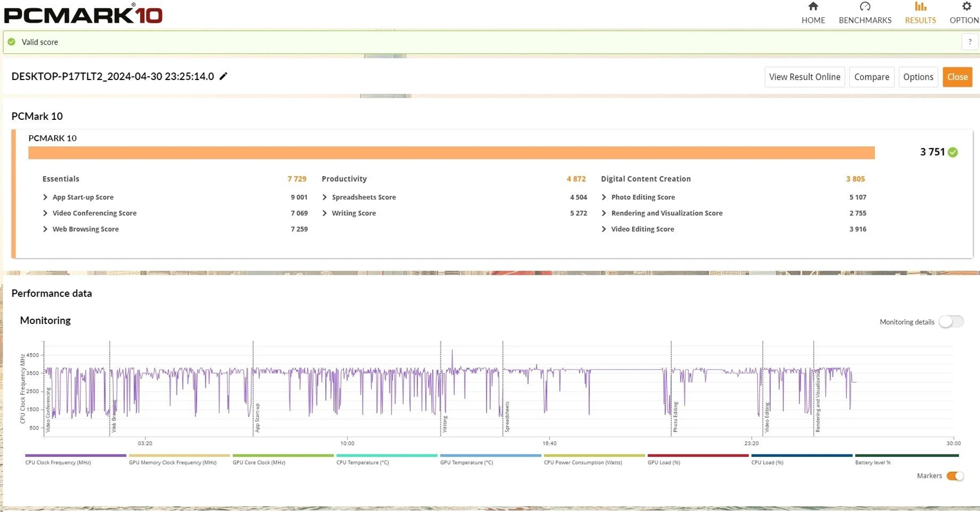Click the question mark help button
This screenshot has height=512, width=980.
[970, 42]
